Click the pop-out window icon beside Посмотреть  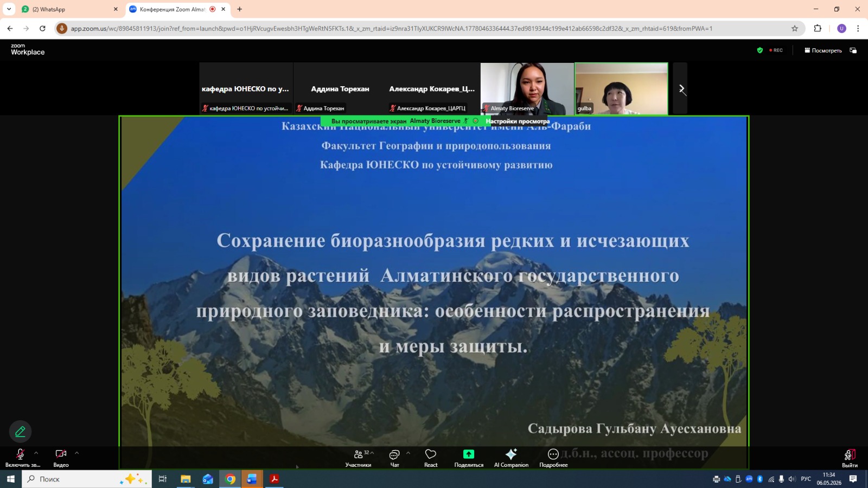click(853, 50)
